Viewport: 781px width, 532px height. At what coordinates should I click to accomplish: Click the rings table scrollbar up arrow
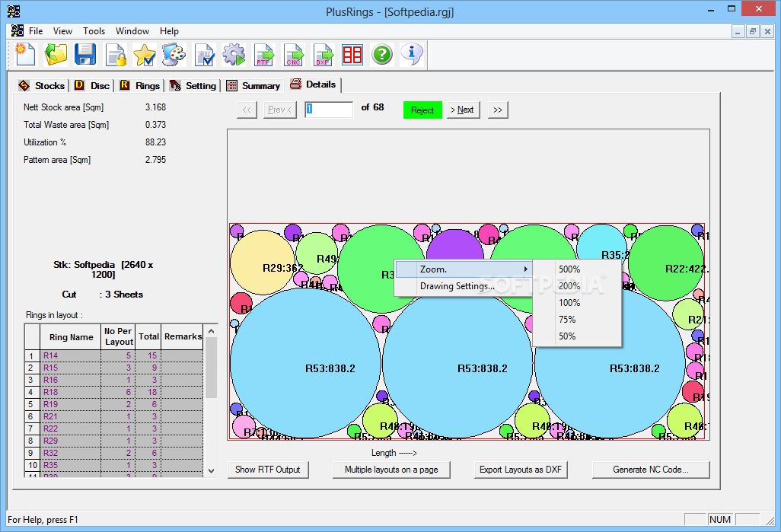pos(211,331)
